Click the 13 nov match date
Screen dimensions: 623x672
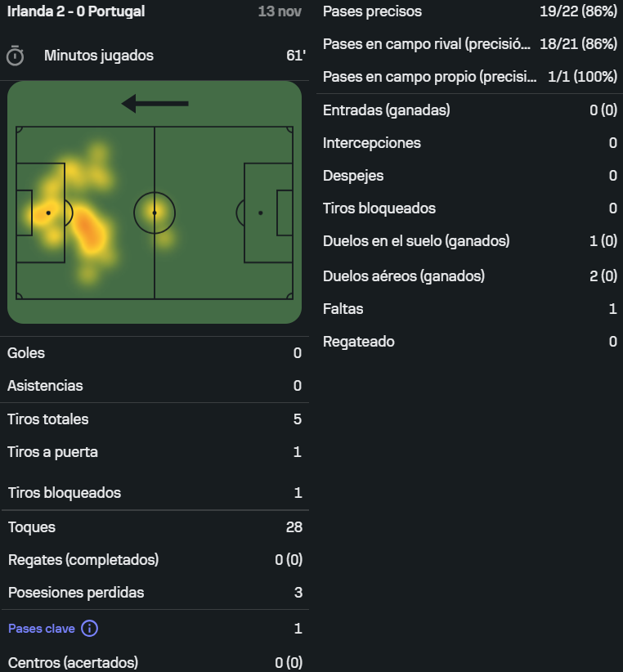(x=279, y=11)
